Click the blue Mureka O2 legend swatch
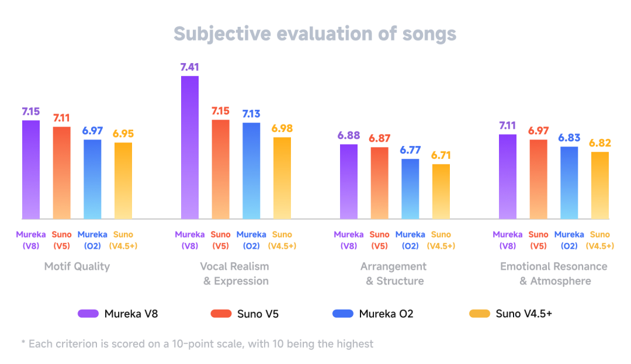The width and height of the screenshot is (631, 364). point(343,314)
